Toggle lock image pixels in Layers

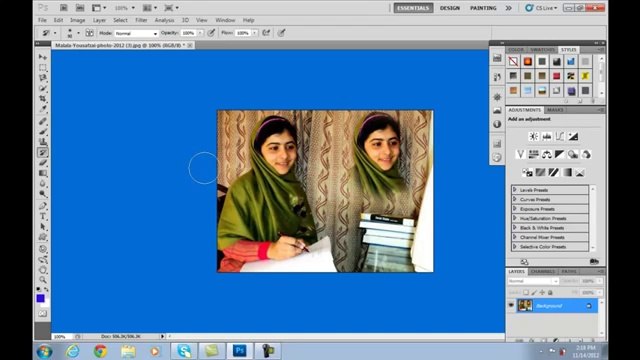[x=534, y=292]
